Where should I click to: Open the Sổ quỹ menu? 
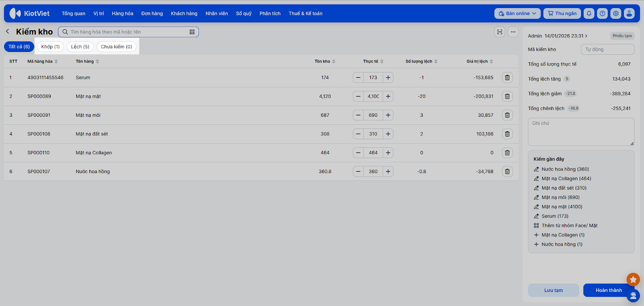pos(244,13)
